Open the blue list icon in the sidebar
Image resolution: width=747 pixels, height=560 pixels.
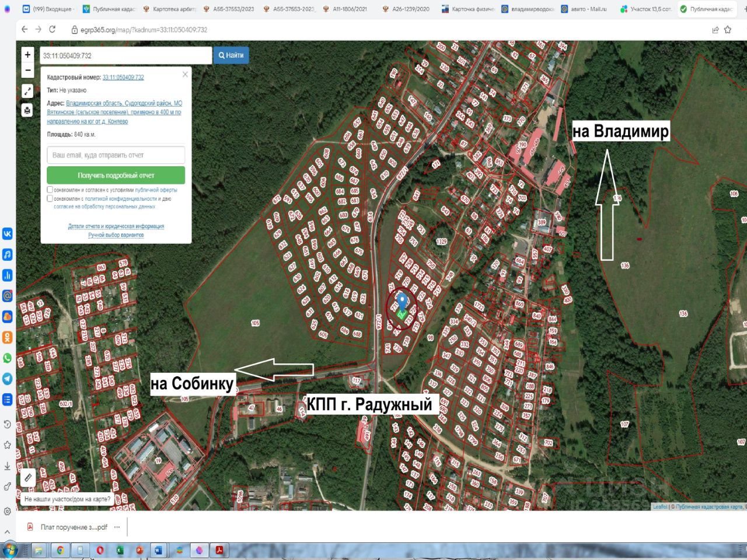[x=8, y=400]
